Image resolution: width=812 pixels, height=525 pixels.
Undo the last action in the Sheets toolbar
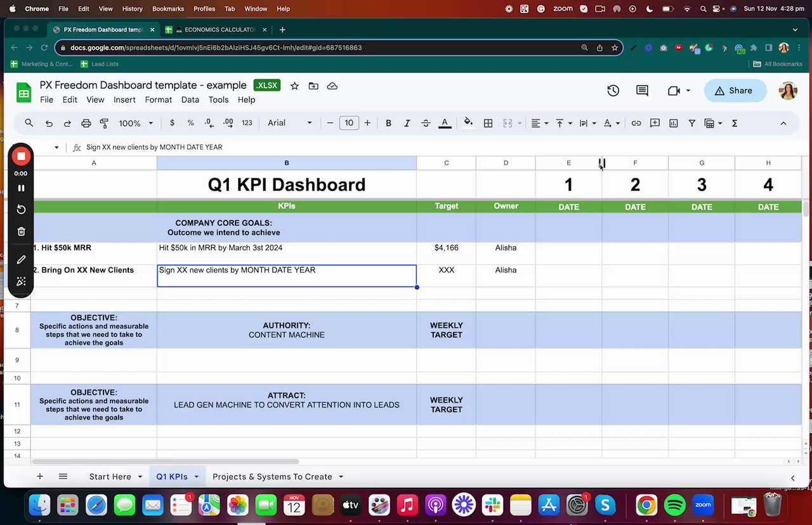(x=49, y=123)
